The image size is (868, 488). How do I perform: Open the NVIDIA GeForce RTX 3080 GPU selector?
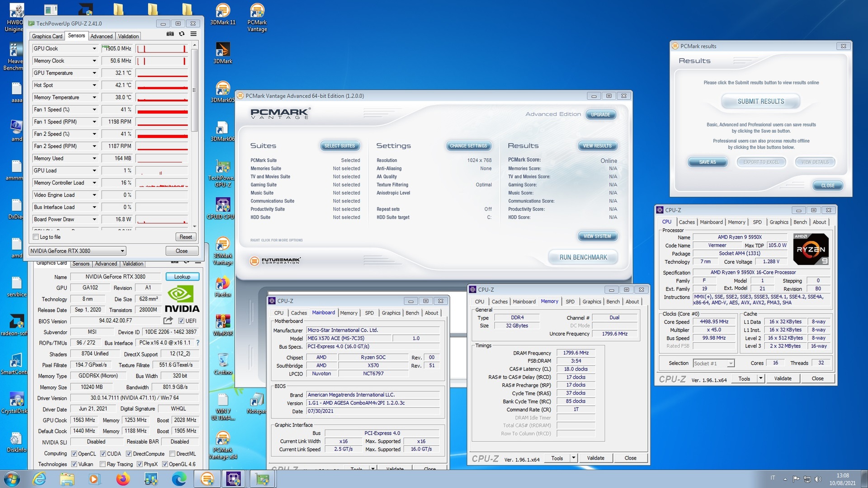click(77, 251)
